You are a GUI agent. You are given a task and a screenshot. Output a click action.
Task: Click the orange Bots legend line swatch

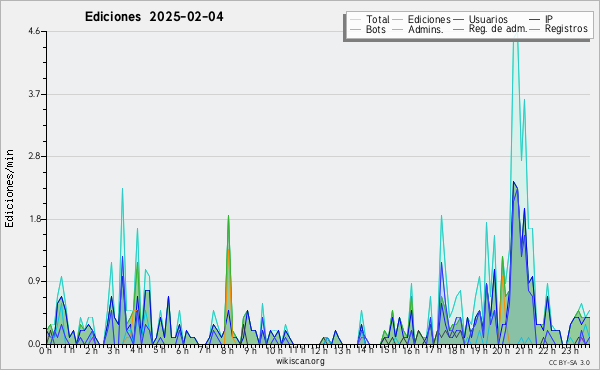click(x=355, y=29)
